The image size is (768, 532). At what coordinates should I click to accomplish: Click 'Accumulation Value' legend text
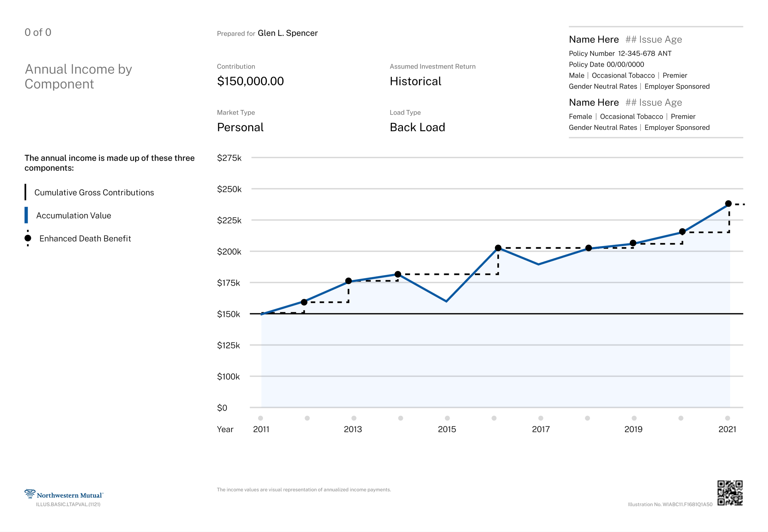[x=74, y=215]
